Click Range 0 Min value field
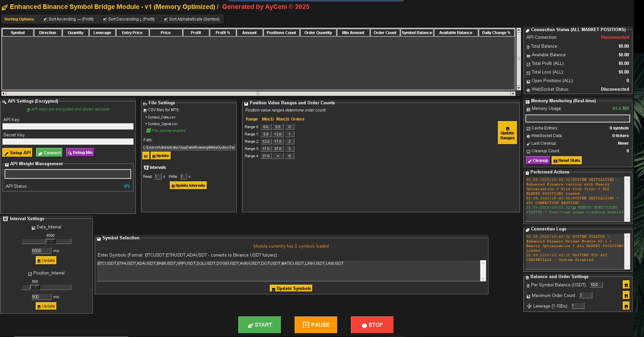 click(x=266, y=127)
